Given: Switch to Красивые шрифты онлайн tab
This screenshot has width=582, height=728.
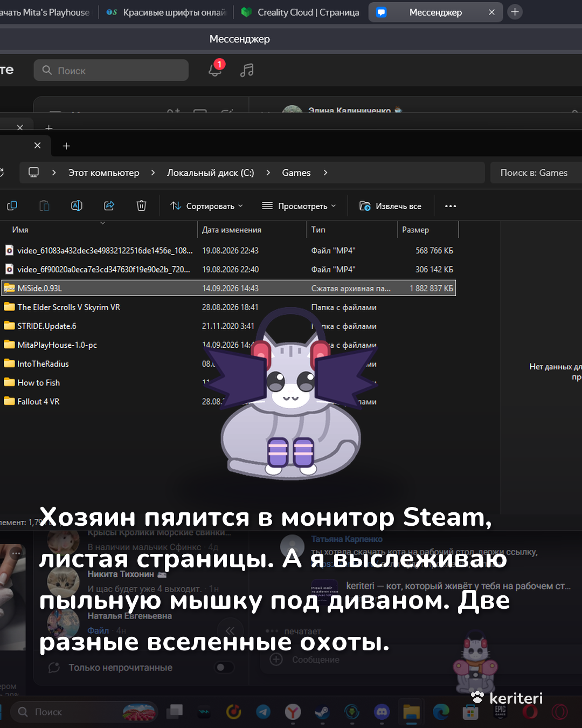Looking at the screenshot, I should point(167,12).
